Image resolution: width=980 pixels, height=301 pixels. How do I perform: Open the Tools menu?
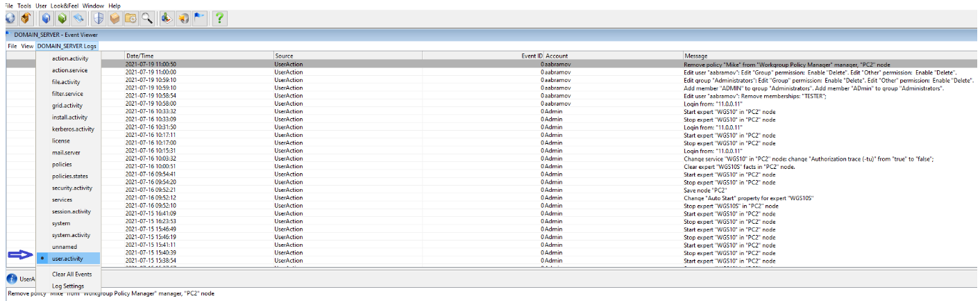(x=24, y=5)
